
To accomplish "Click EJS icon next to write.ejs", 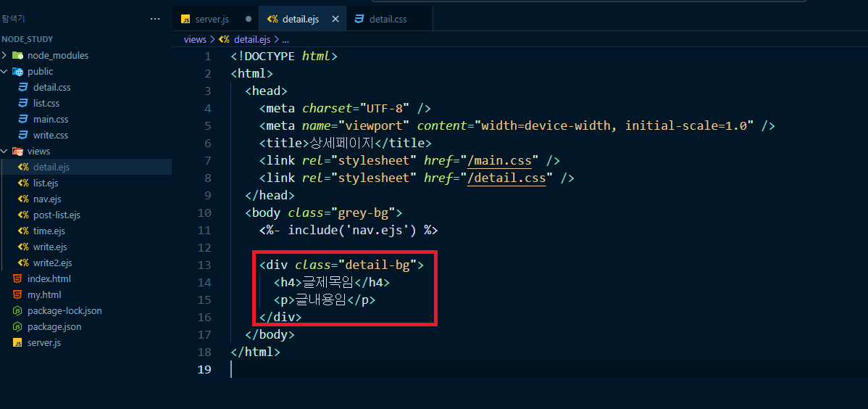I will click(23, 247).
